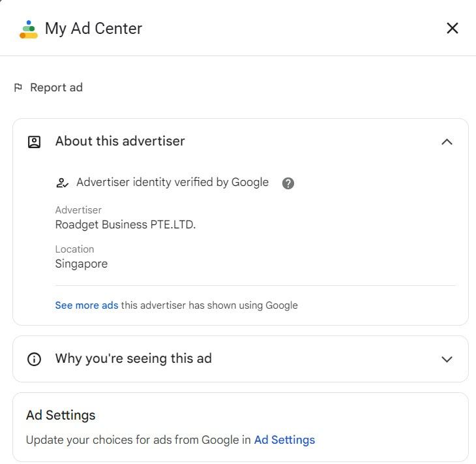
Task: Click the Advertiser identity verified by Google text
Action: (172, 182)
